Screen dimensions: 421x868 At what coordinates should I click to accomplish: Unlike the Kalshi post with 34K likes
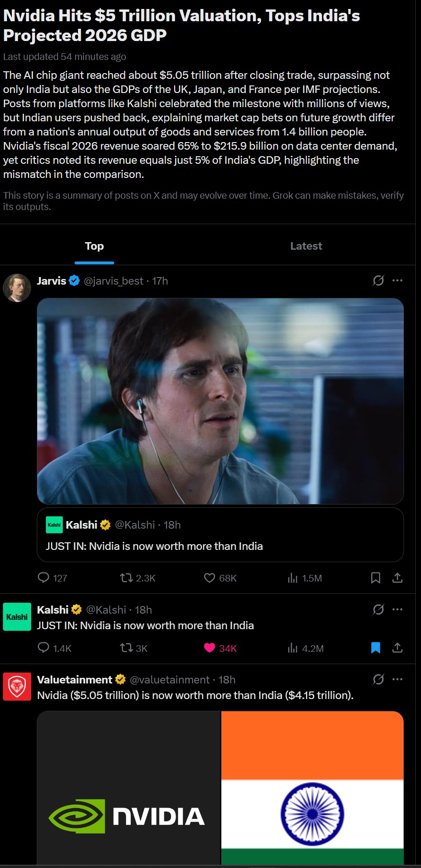220,648
